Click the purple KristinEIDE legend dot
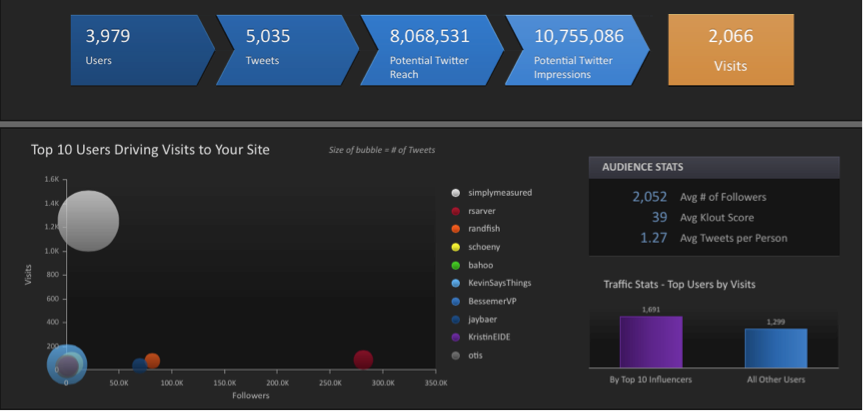The image size is (863, 411). (x=455, y=337)
